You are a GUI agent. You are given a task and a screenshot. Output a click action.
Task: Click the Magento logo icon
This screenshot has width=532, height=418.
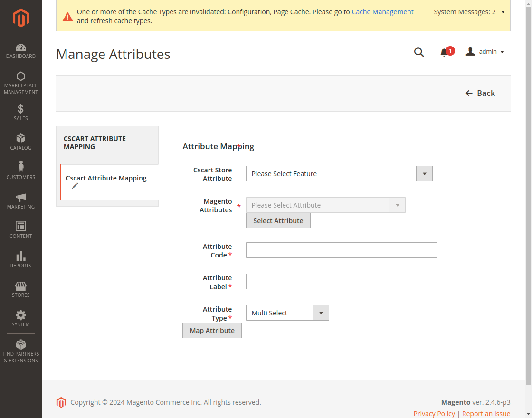click(21, 18)
